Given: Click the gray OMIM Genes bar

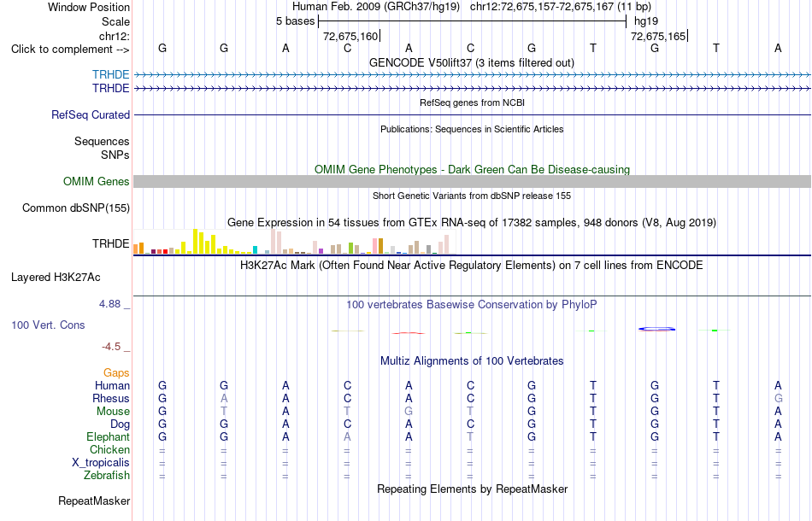Looking at the screenshot, I should click(472, 181).
